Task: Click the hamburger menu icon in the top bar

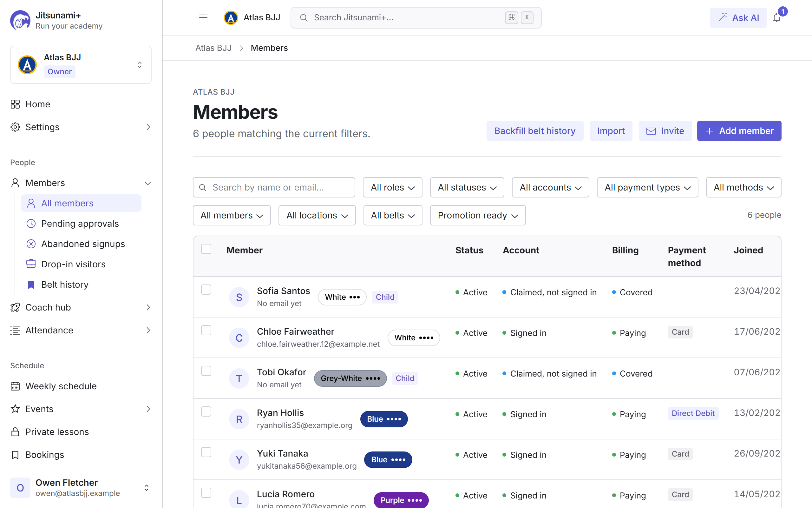Action: point(203,17)
